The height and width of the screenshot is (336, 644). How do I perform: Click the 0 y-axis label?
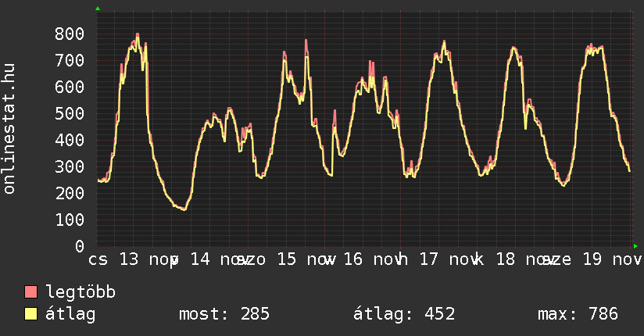point(79,246)
